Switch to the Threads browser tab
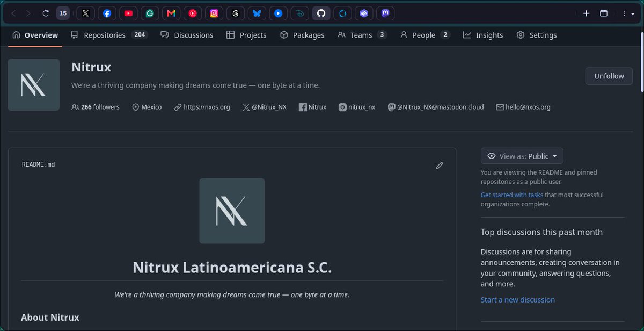 [x=236, y=13]
